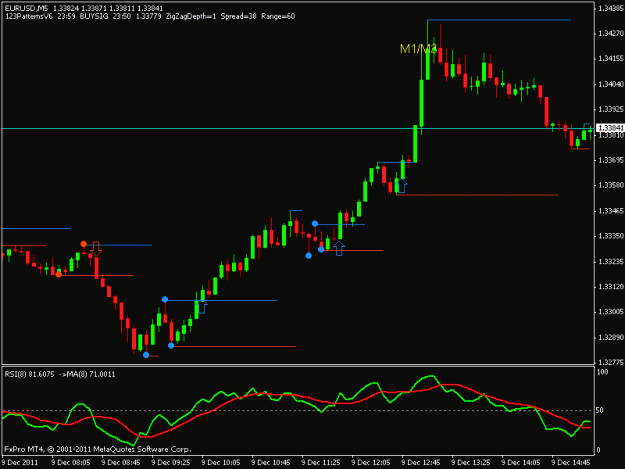Click the 9 Dec 08:05 time label
Screen dimensions: 625x469
coord(71,463)
